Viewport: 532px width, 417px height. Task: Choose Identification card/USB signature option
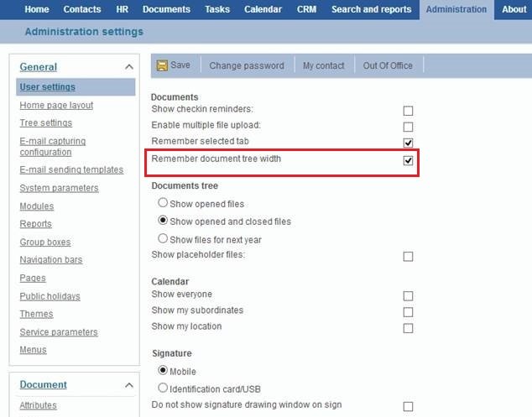163,388
